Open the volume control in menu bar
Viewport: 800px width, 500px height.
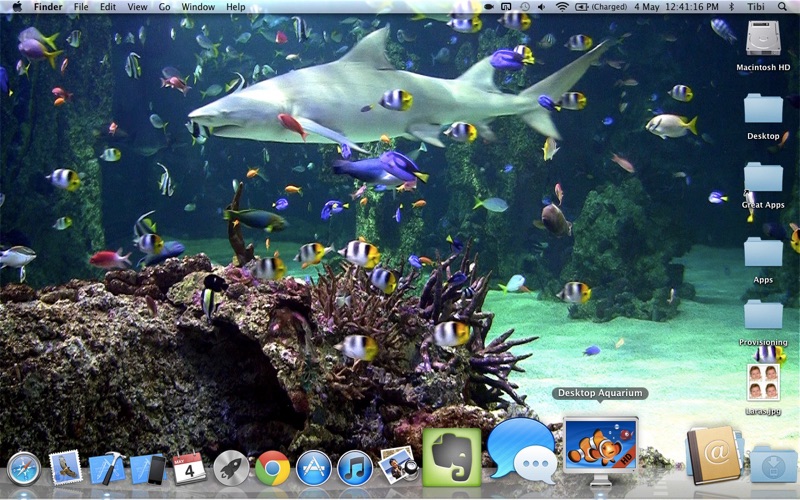tap(543, 7)
